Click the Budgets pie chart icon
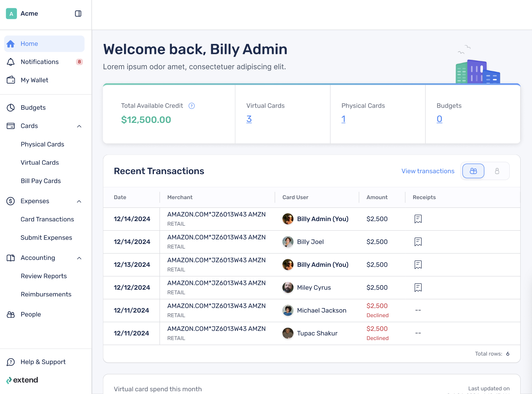532x394 pixels. (11, 108)
